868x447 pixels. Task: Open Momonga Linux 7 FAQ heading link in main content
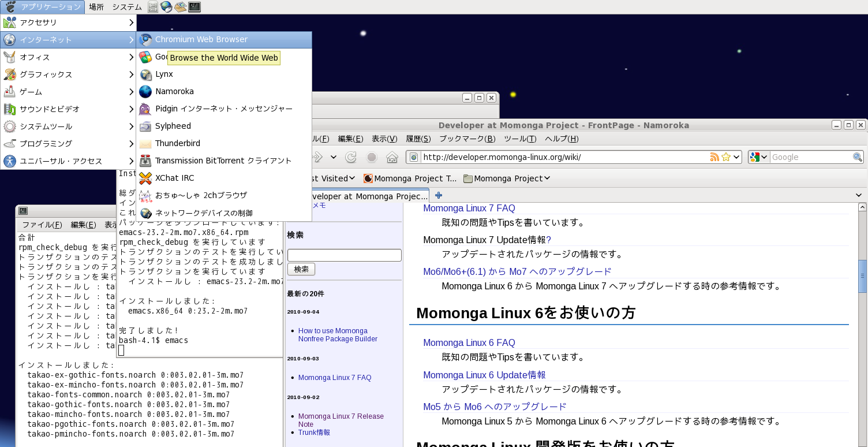click(469, 208)
